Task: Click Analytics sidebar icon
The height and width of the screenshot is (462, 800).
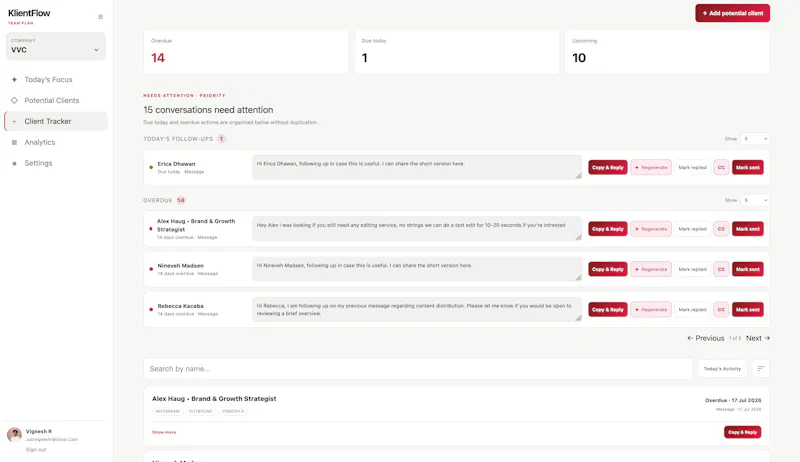Action: tap(14, 142)
